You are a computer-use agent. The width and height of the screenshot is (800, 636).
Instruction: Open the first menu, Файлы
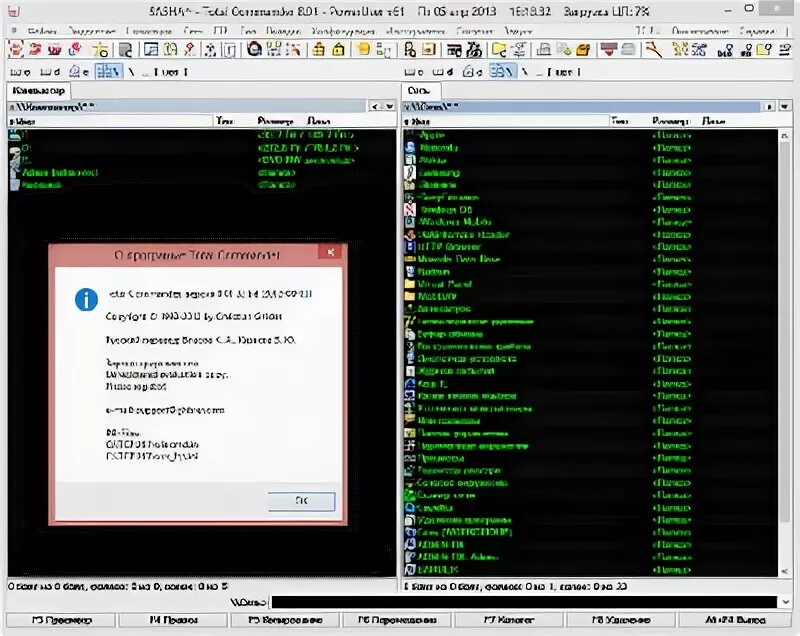[42, 31]
